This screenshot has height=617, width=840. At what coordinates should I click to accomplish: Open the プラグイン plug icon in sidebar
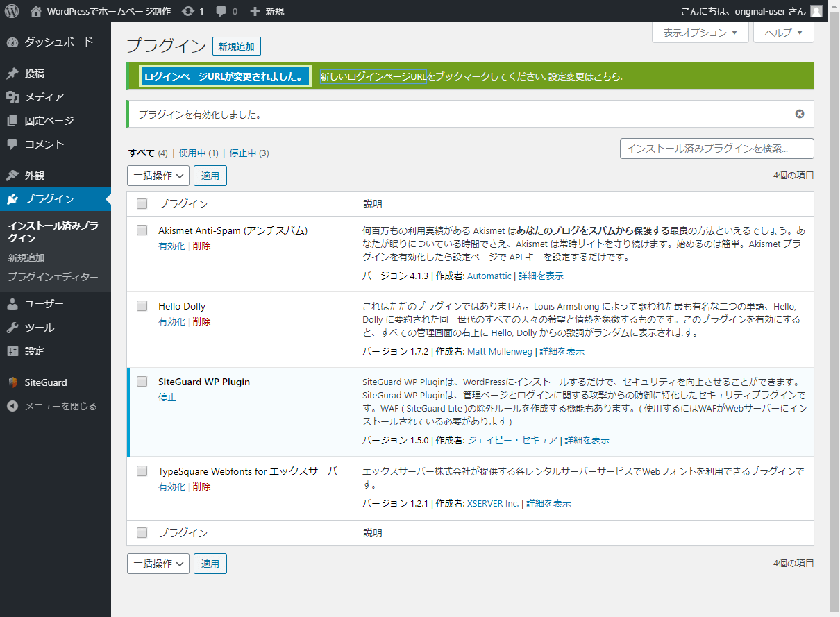pos(12,199)
